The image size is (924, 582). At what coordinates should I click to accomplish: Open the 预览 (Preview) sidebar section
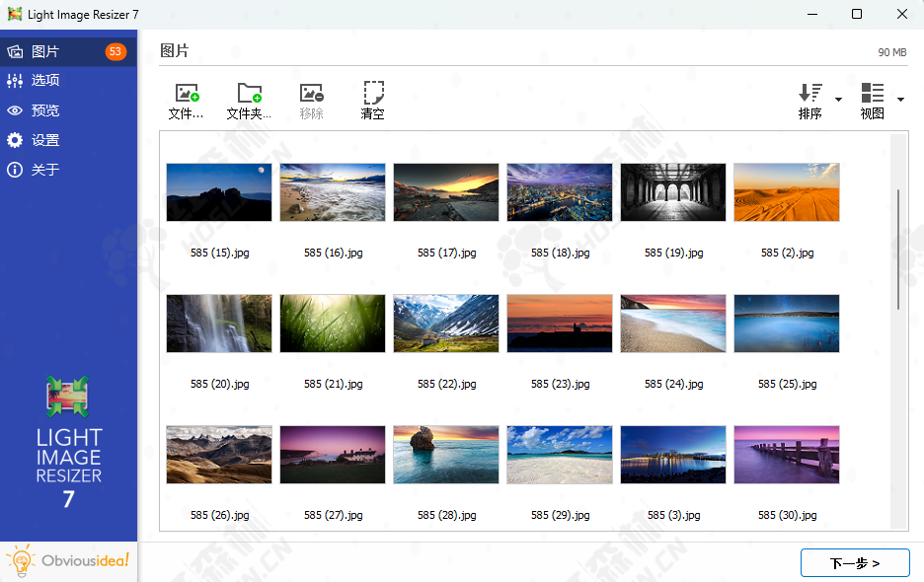(x=68, y=110)
